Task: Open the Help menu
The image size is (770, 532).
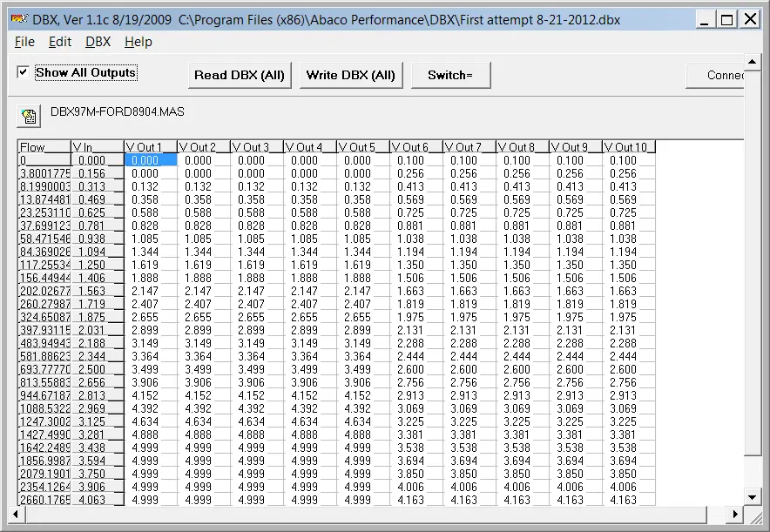Action: [138, 42]
